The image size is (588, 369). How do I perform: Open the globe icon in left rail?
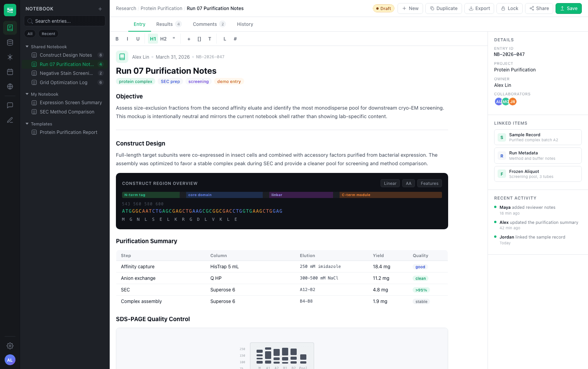point(10,86)
